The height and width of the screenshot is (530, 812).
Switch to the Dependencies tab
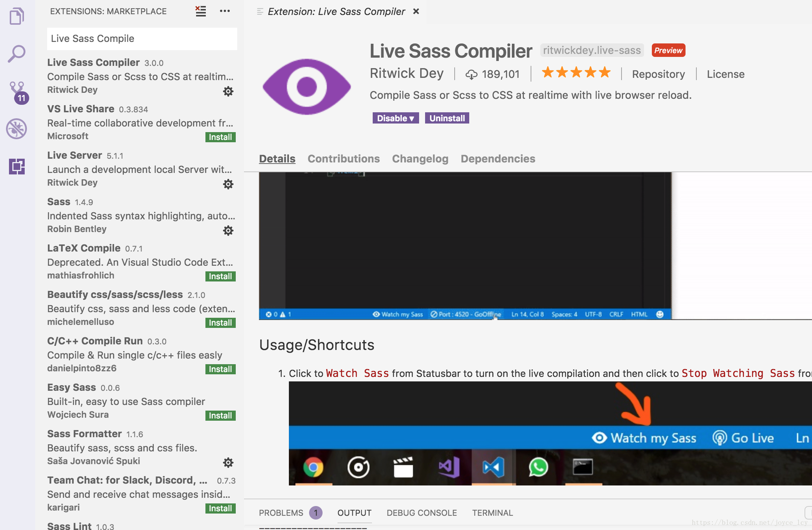coord(498,159)
